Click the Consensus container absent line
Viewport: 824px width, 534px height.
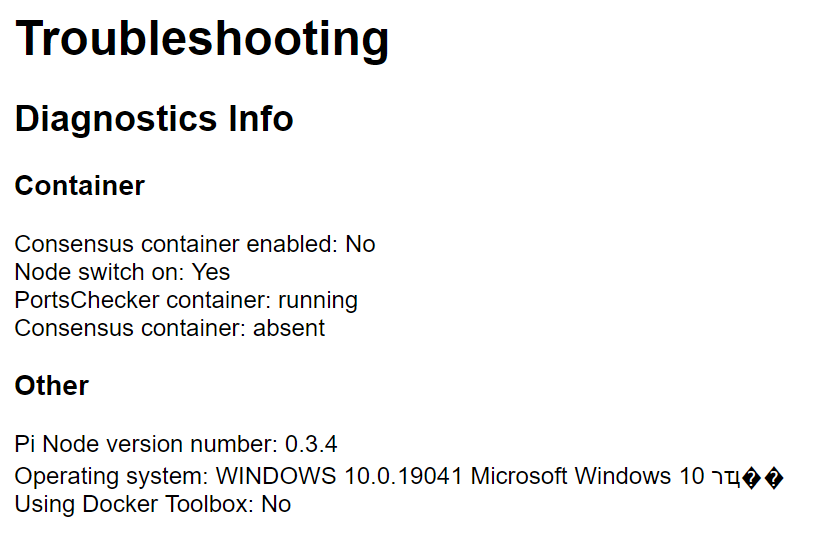(x=170, y=328)
